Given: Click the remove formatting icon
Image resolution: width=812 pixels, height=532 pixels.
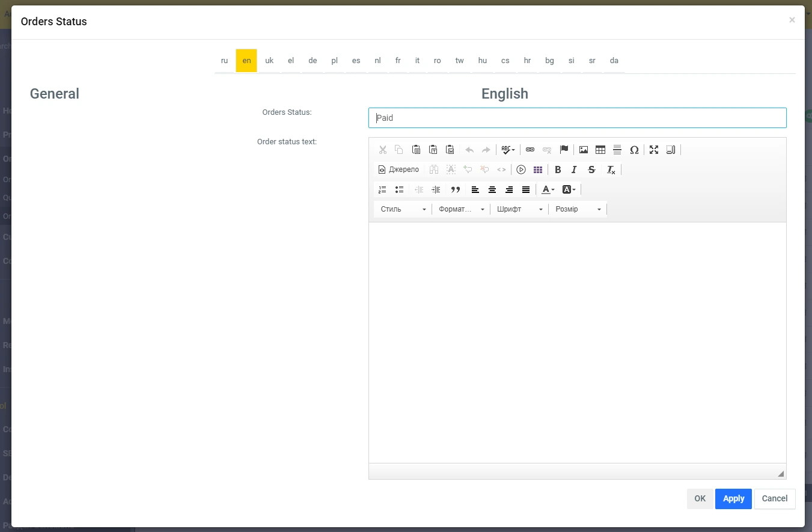Looking at the screenshot, I should (x=611, y=170).
